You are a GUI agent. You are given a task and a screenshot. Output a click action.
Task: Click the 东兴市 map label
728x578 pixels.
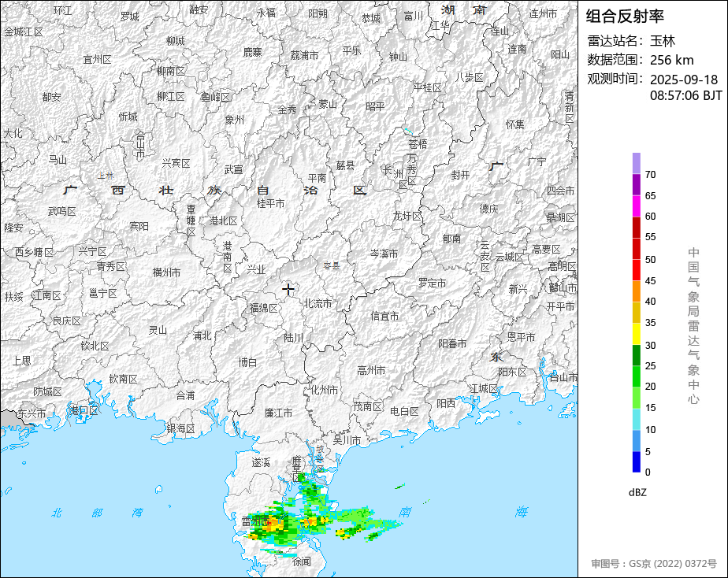(32, 413)
